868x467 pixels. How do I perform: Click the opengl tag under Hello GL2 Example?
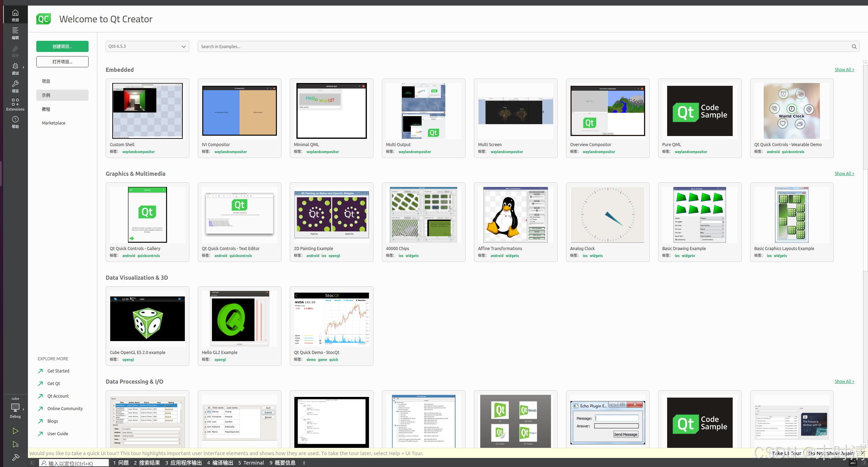click(x=220, y=360)
